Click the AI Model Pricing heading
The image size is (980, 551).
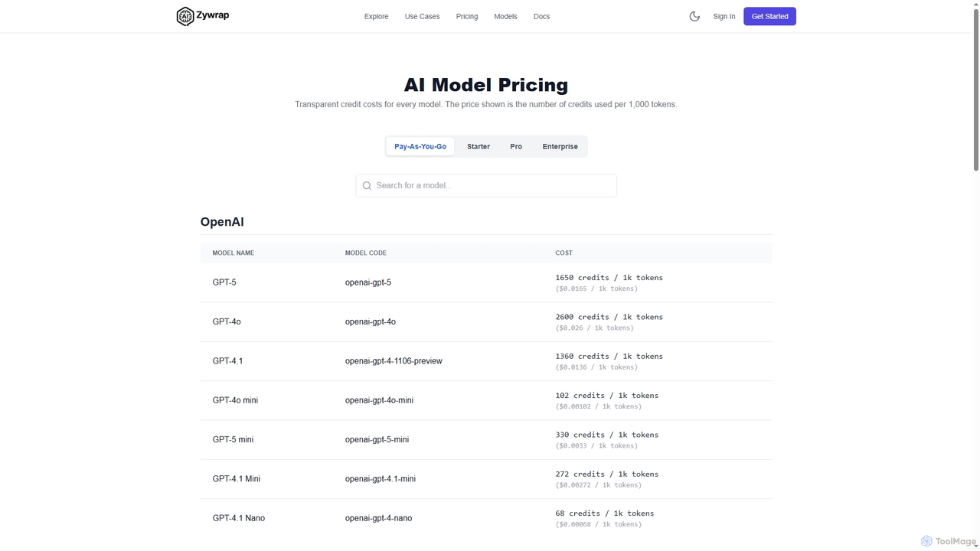point(486,85)
